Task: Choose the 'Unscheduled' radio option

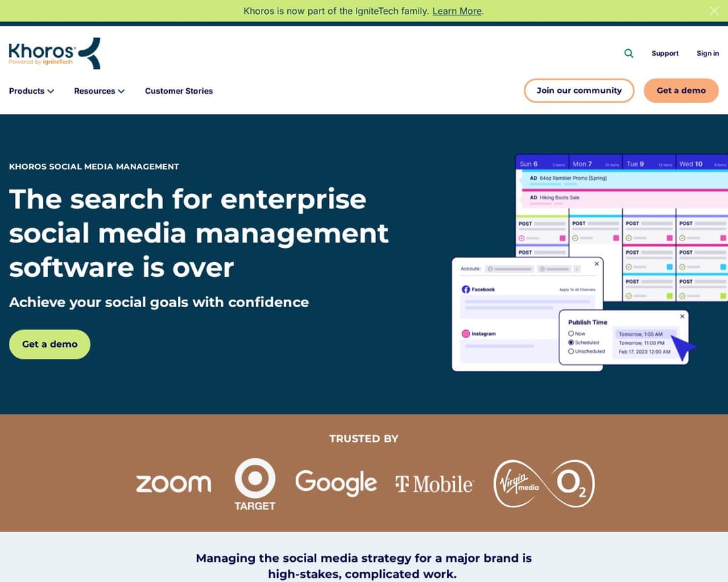Action: (571, 351)
